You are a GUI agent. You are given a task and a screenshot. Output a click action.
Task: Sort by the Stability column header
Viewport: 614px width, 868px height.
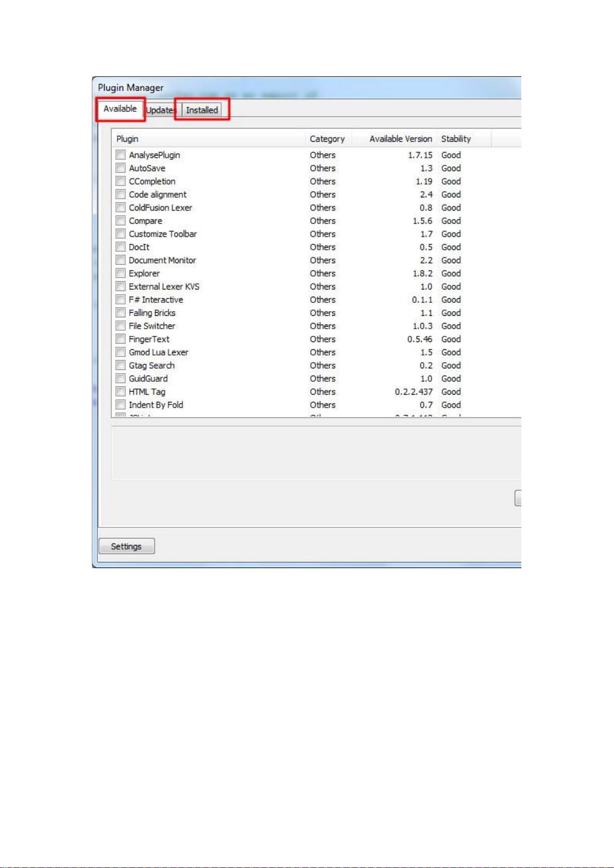pos(464,139)
